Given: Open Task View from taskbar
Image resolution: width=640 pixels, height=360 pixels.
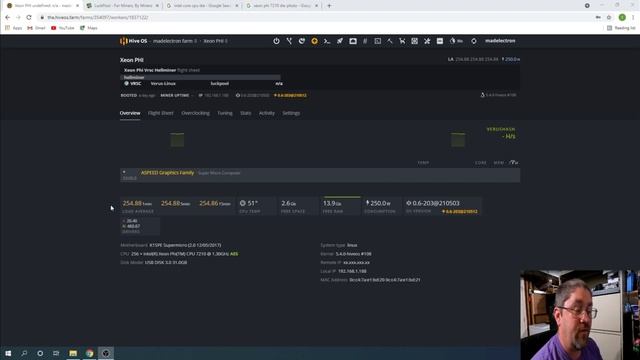Looking at the screenshot, I should coord(56,353).
